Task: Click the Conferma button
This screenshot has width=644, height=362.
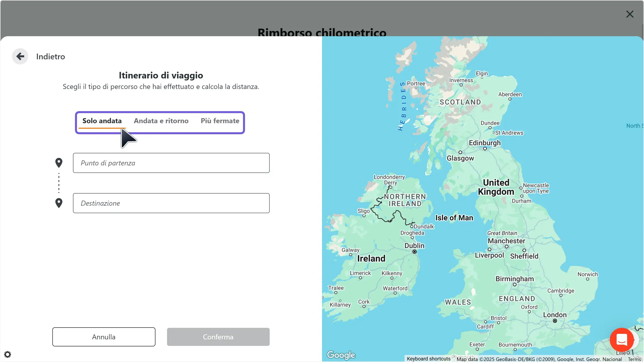Action: 218,337
